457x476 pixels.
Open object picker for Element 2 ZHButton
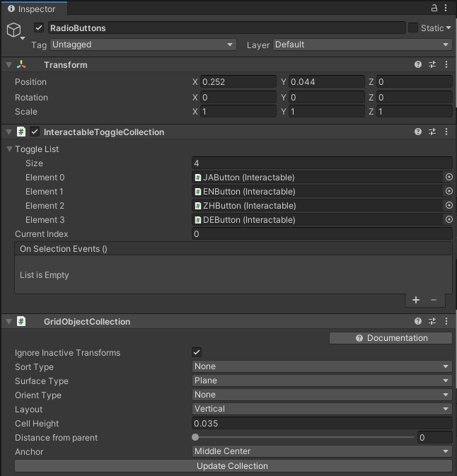449,206
